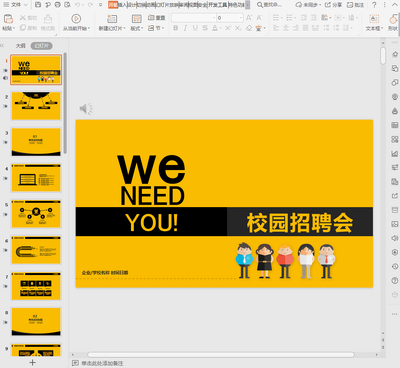
Task: Toggle Bold formatting
Action: coord(176,28)
